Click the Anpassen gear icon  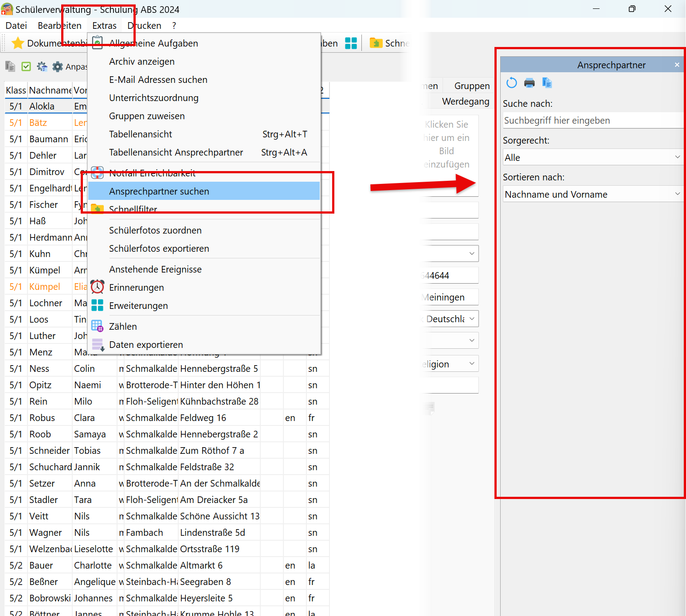58,66
